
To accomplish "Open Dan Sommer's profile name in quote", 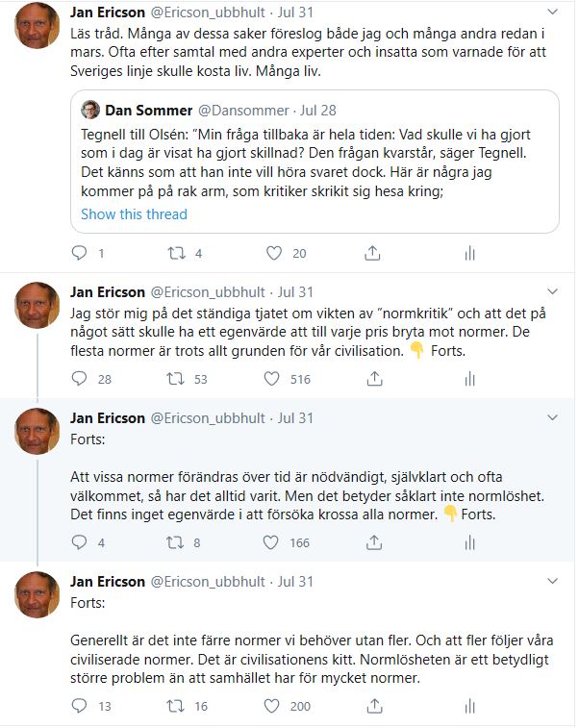I will coord(148,111).
